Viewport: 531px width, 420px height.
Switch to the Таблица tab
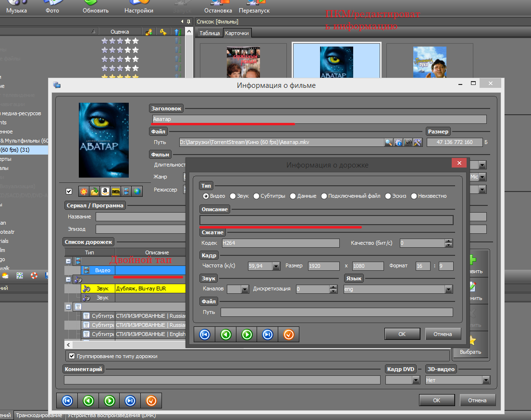point(210,33)
